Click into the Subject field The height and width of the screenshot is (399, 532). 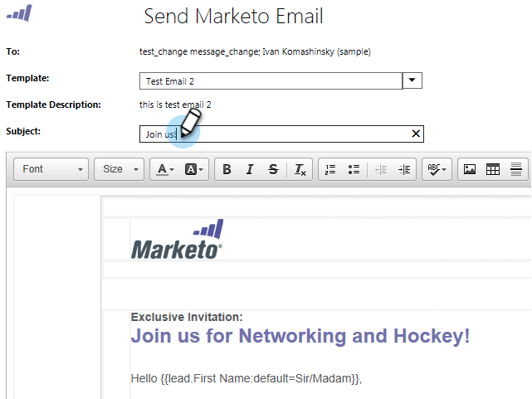[x=281, y=134]
